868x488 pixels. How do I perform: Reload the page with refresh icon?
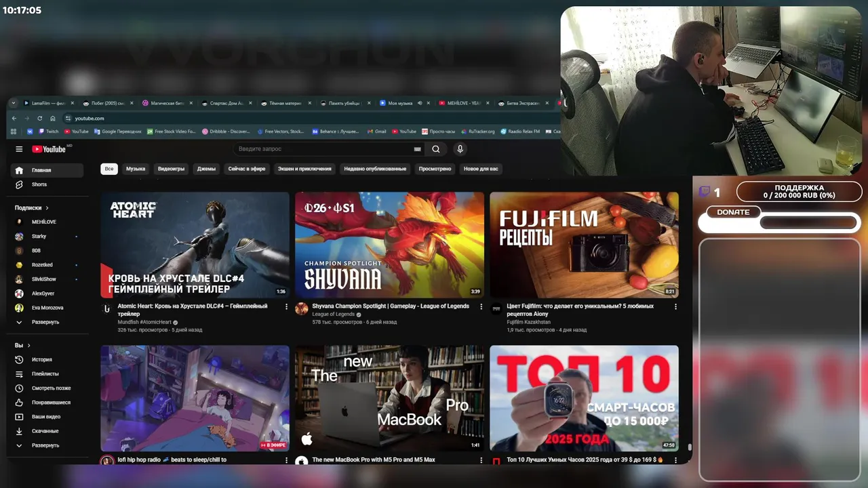(40, 118)
